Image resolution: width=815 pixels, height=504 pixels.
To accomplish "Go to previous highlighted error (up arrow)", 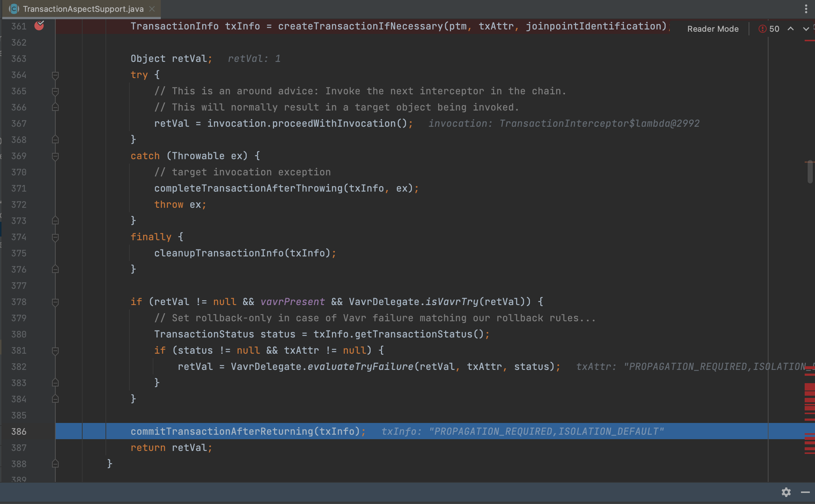I will click(x=791, y=29).
